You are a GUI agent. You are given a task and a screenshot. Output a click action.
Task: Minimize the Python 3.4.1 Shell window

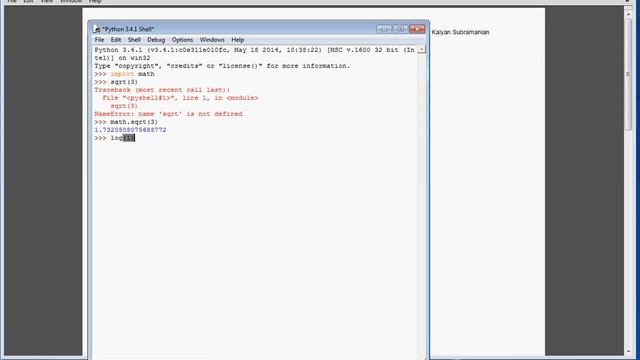[x=384, y=29]
